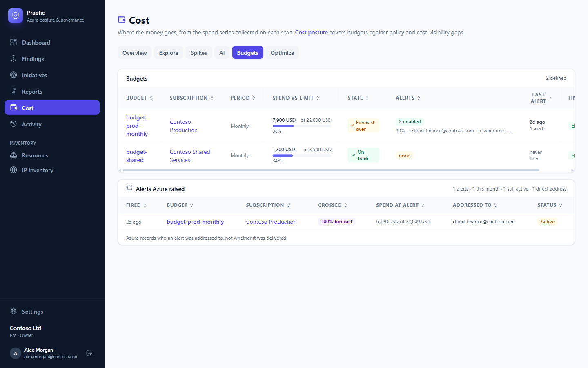
Task: Open Contoso Production link in alerts table
Action: point(271,222)
